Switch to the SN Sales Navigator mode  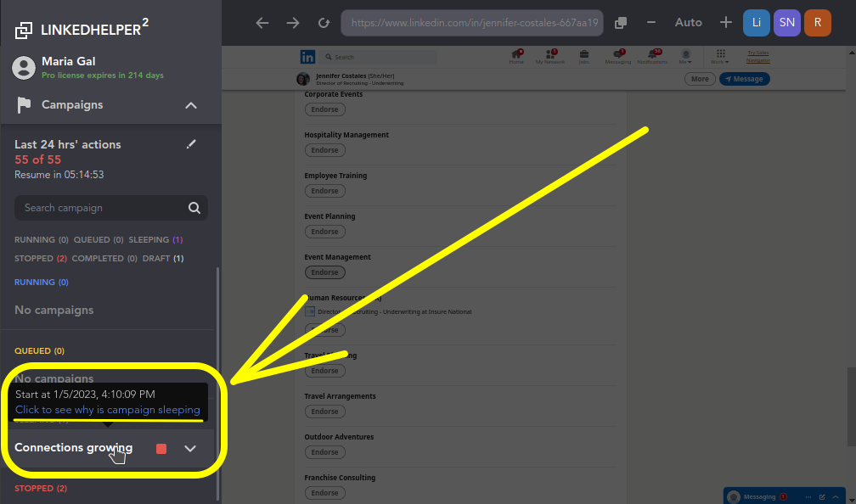(x=787, y=23)
